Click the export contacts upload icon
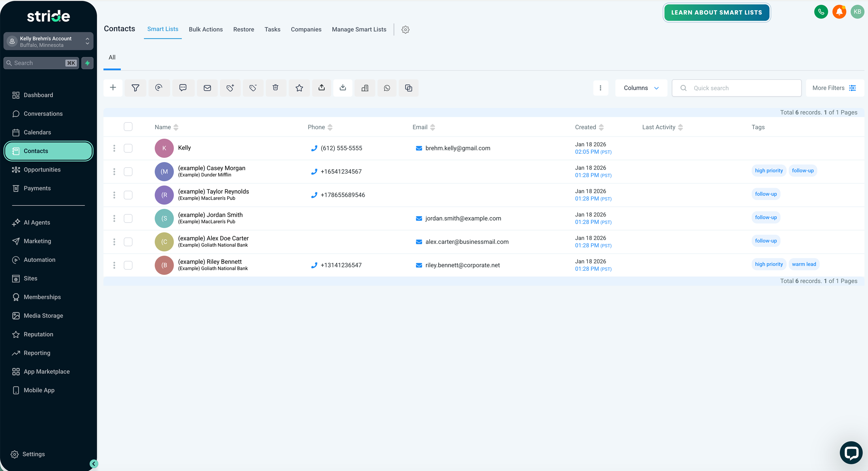The height and width of the screenshot is (471, 868). 322,88
